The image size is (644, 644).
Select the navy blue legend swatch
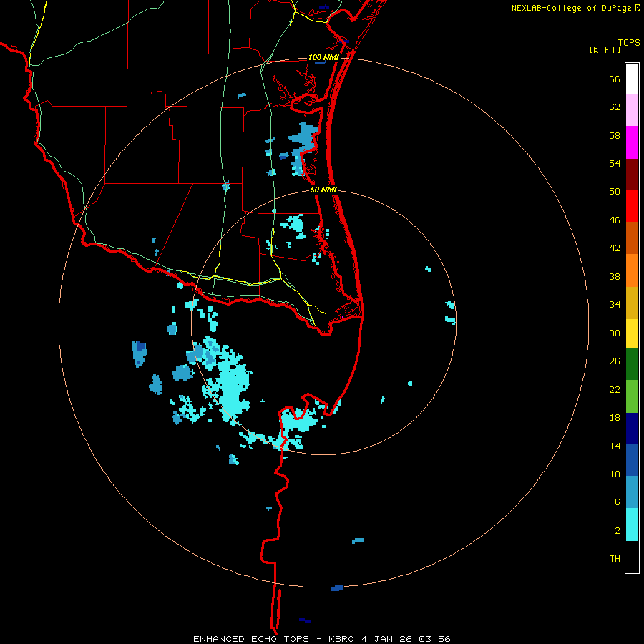click(632, 429)
